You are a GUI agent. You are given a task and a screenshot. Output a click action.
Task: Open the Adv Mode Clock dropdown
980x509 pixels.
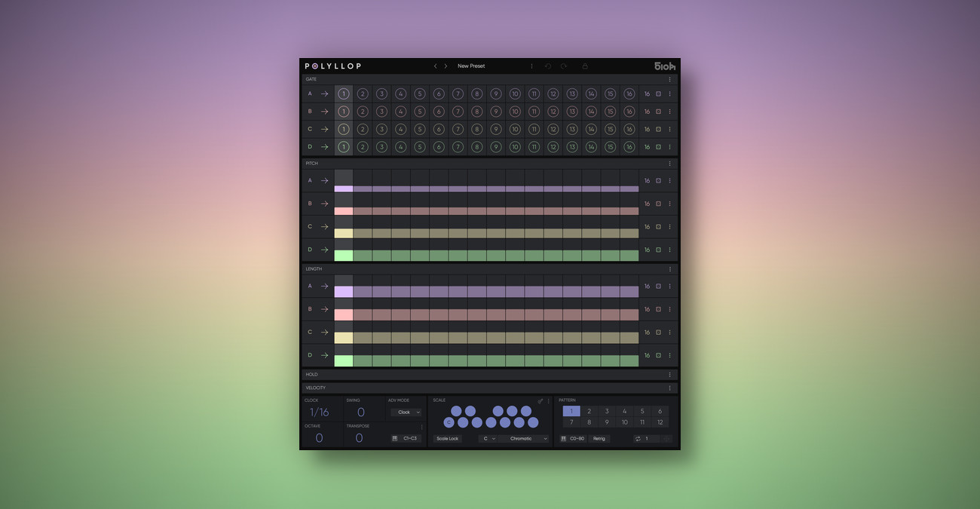pos(406,412)
